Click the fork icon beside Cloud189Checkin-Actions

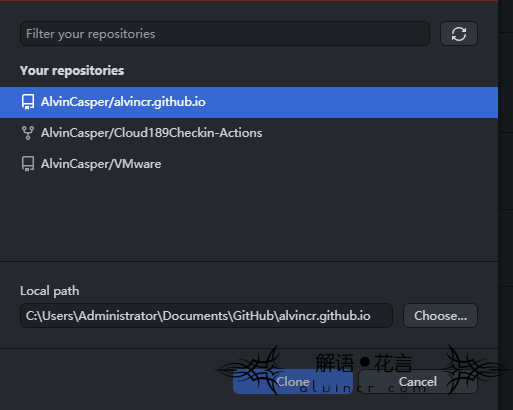click(28, 133)
